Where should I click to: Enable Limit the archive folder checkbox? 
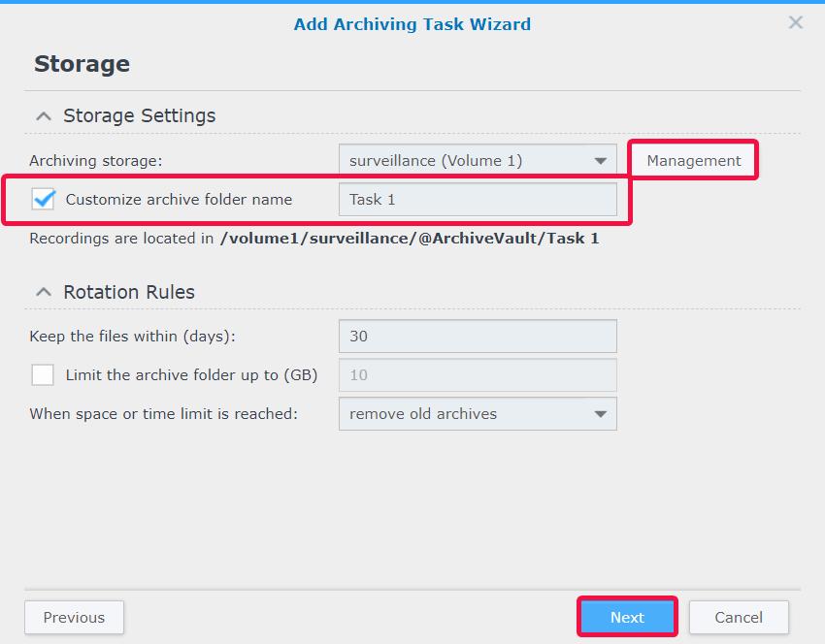click(x=43, y=374)
